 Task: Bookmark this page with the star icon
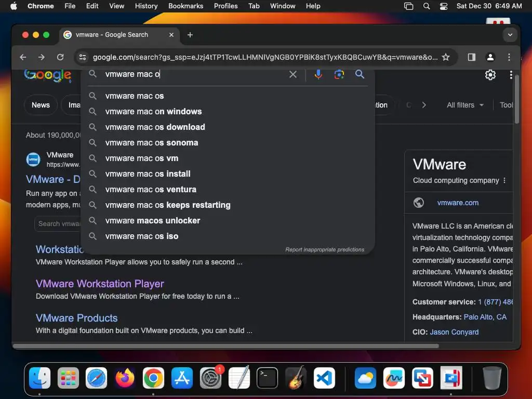(445, 57)
